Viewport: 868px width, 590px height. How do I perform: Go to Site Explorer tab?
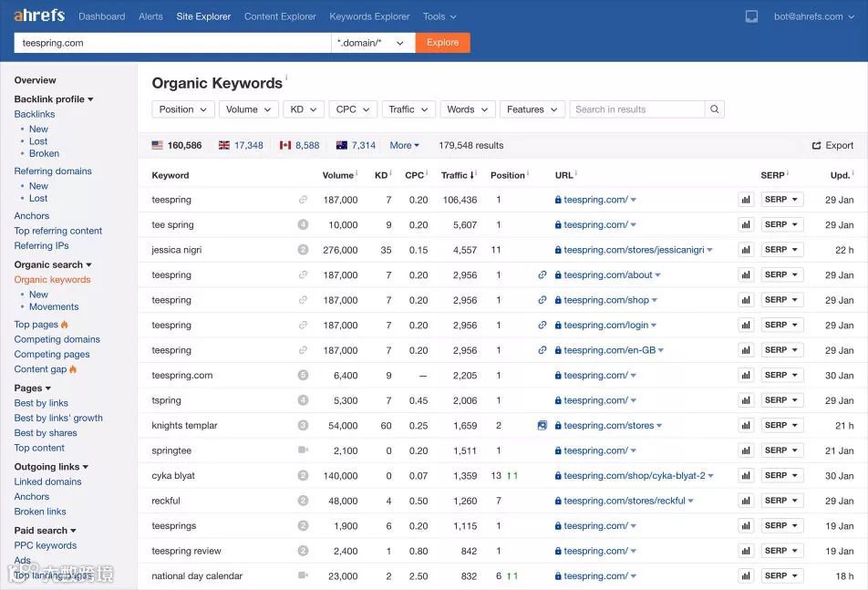coord(203,16)
